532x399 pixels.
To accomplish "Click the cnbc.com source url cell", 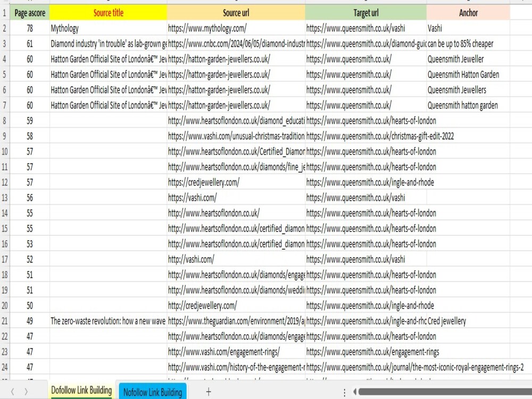I will pos(236,44).
